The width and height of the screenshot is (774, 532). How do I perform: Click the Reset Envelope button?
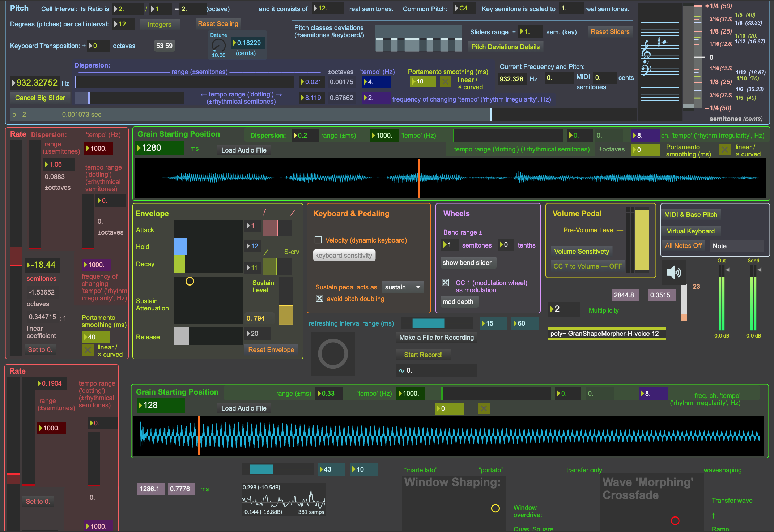pyautogui.click(x=270, y=350)
